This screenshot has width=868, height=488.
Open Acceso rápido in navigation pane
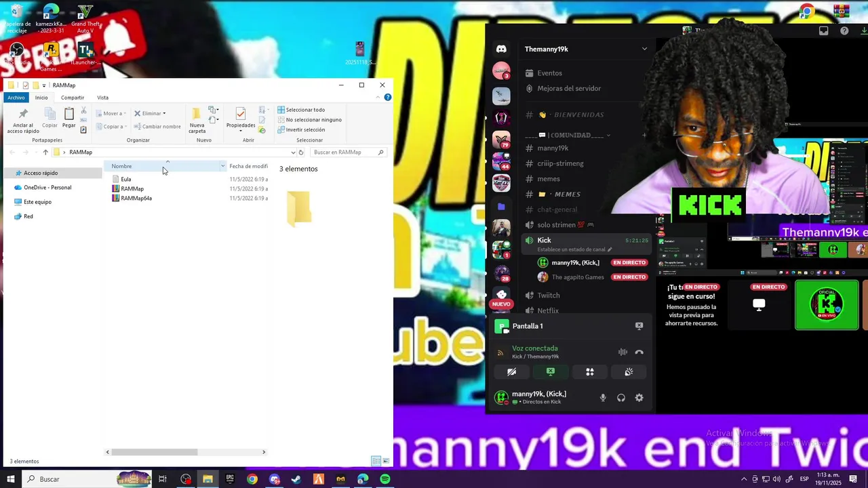click(x=41, y=173)
